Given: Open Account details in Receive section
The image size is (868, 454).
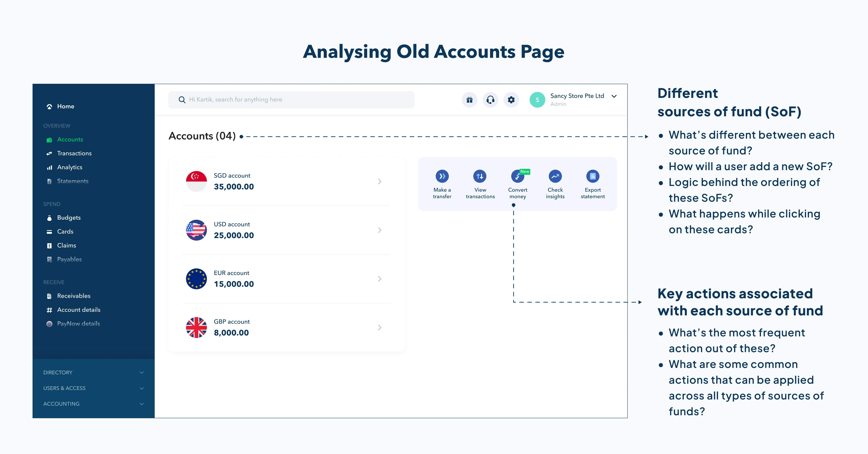Looking at the screenshot, I should 79,309.
